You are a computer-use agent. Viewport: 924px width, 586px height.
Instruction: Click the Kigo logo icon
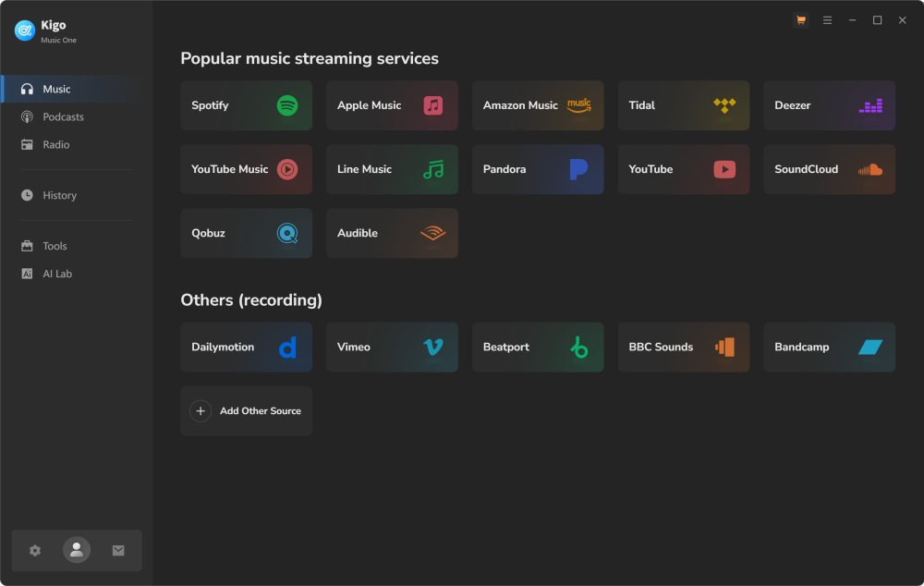(x=25, y=31)
